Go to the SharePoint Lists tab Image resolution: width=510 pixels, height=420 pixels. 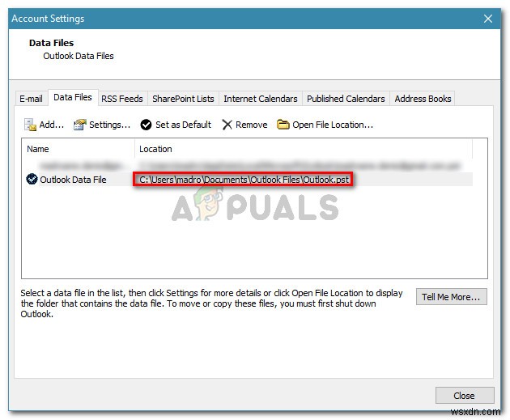[x=183, y=99]
